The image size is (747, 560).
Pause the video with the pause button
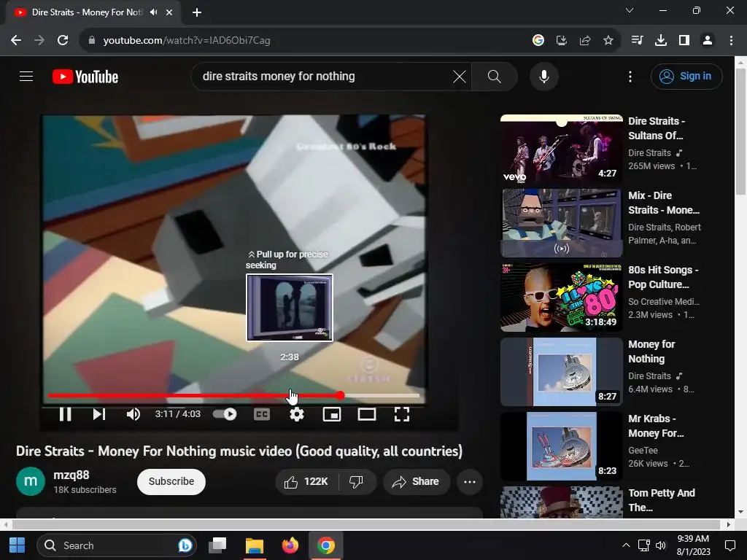65,414
